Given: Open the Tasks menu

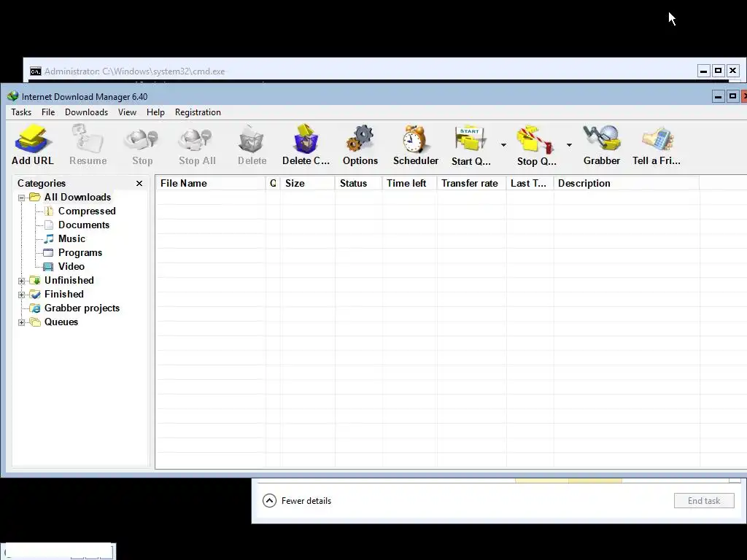Looking at the screenshot, I should (21, 112).
